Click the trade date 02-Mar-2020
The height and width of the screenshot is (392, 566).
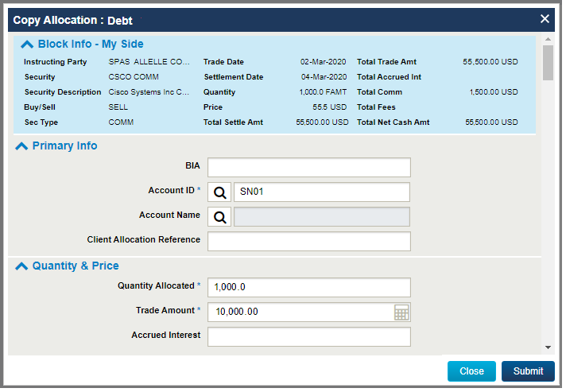pyautogui.click(x=323, y=62)
